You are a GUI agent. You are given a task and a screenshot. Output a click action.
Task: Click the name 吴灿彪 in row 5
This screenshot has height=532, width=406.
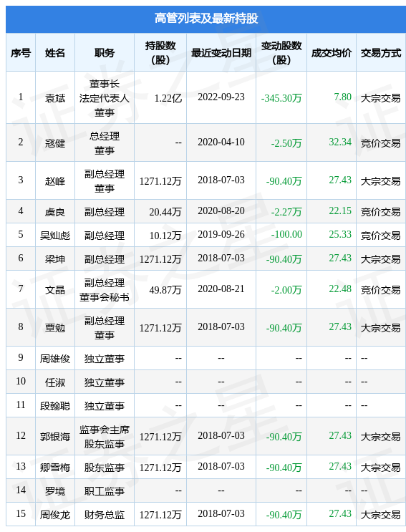pyautogui.click(x=55, y=235)
